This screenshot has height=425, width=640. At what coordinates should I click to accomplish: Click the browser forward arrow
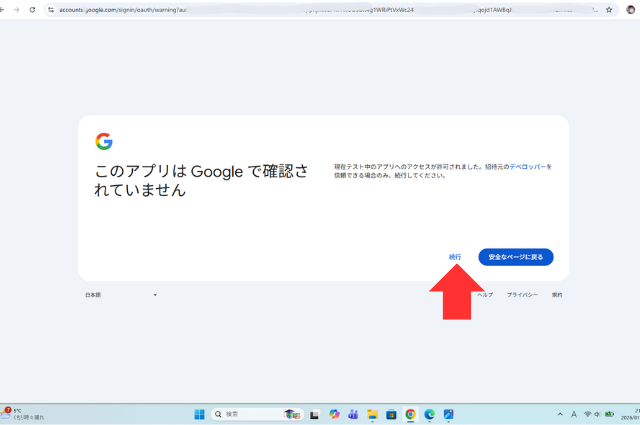[16, 9]
